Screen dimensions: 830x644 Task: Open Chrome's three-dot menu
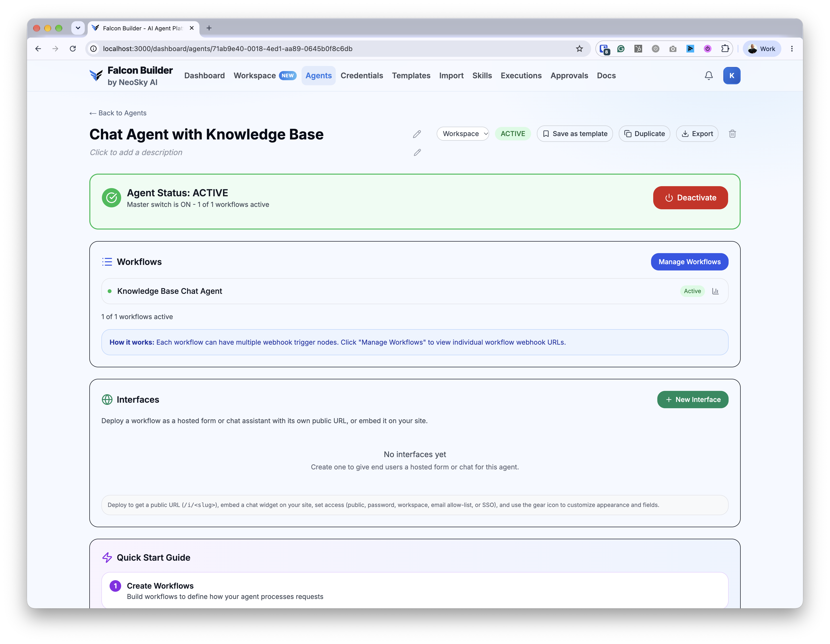point(792,49)
